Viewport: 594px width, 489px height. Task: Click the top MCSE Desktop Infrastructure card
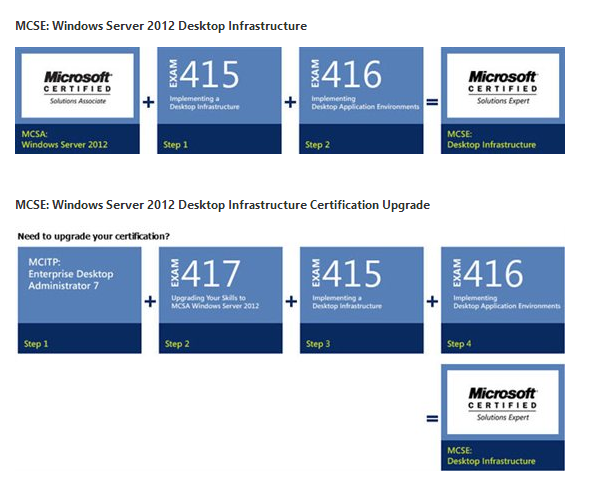click(x=503, y=100)
